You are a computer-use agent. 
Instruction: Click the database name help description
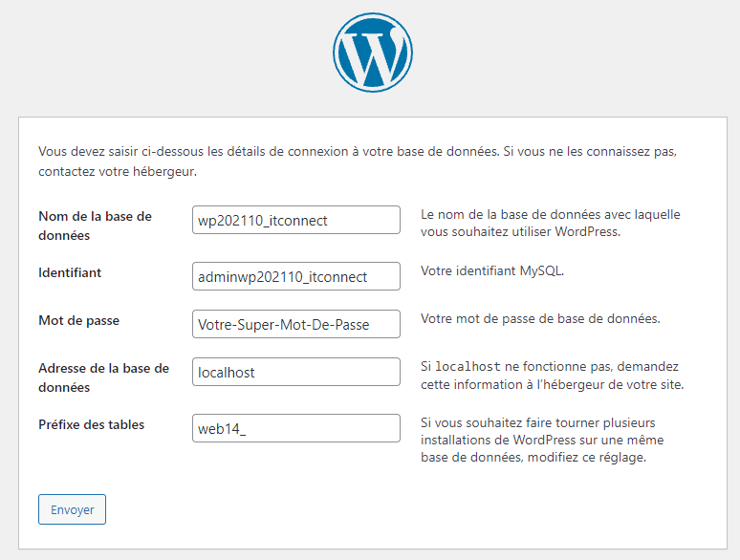click(x=550, y=223)
